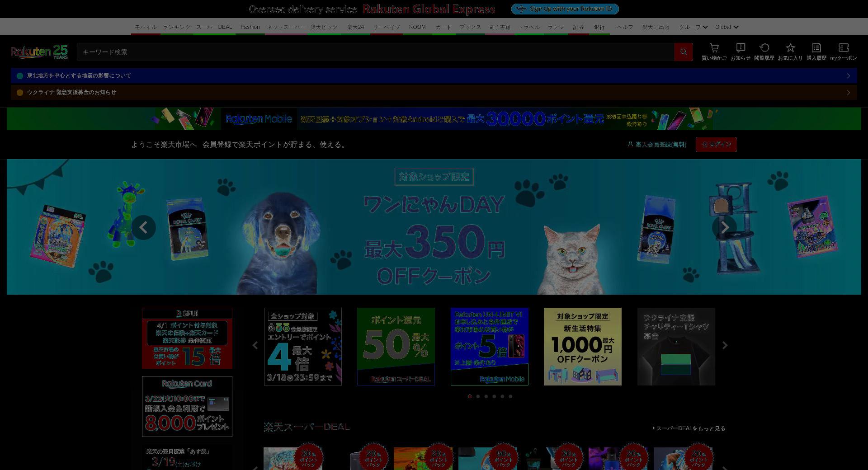Expand the Ukraine donation notice chevron
This screenshot has width=868, height=470.
849,93
